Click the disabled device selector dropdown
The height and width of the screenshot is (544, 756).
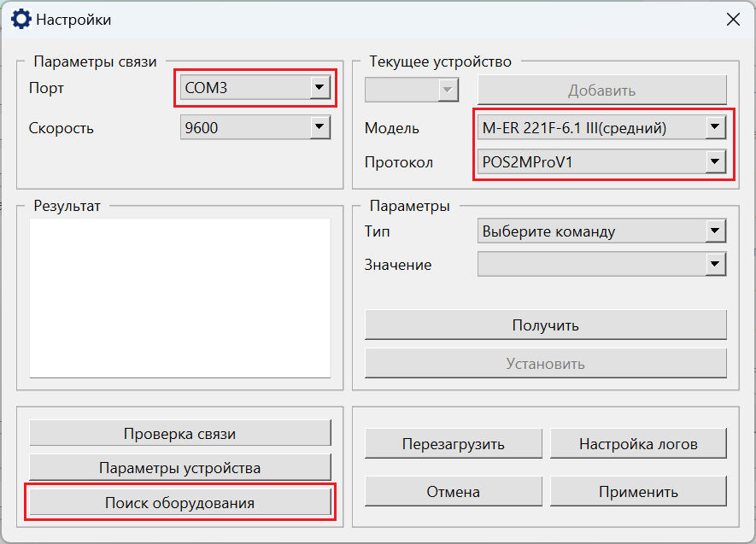point(412,90)
